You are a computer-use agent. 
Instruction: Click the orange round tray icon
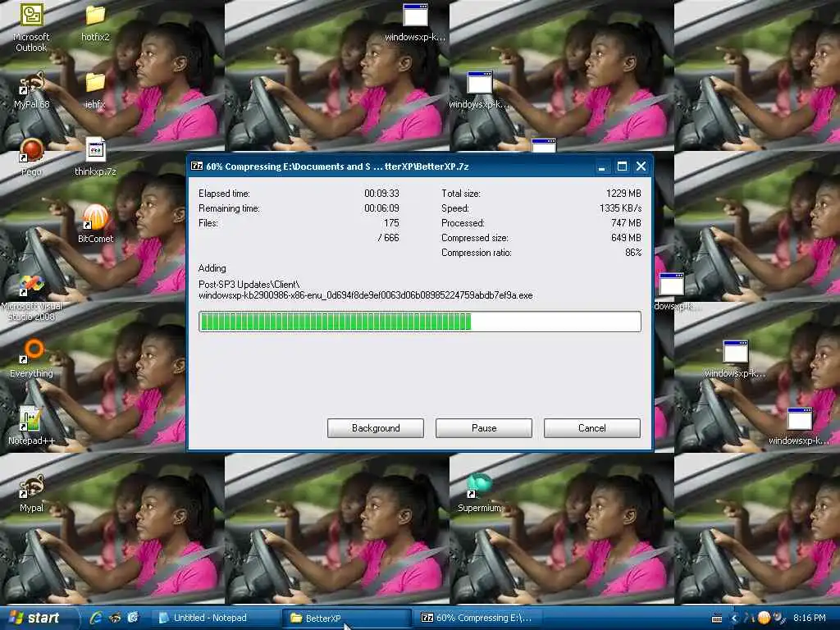point(764,618)
